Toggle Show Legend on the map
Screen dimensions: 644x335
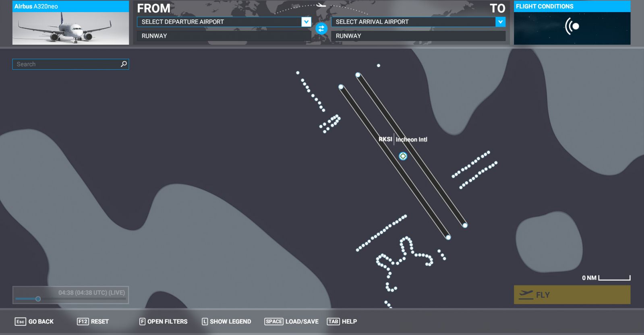pyautogui.click(x=226, y=321)
